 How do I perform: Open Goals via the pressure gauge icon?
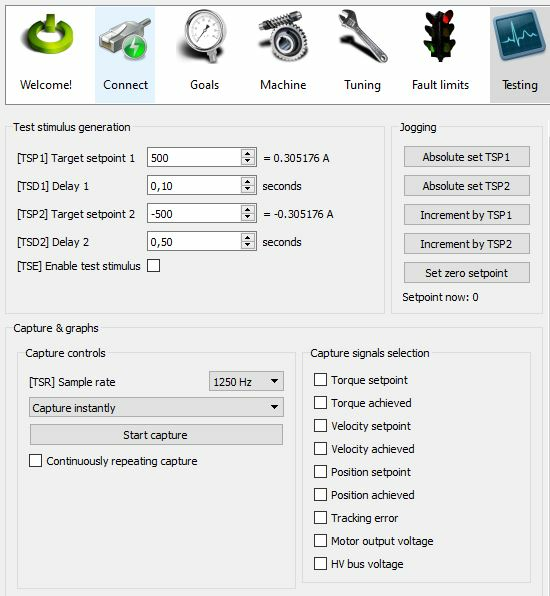pos(205,36)
